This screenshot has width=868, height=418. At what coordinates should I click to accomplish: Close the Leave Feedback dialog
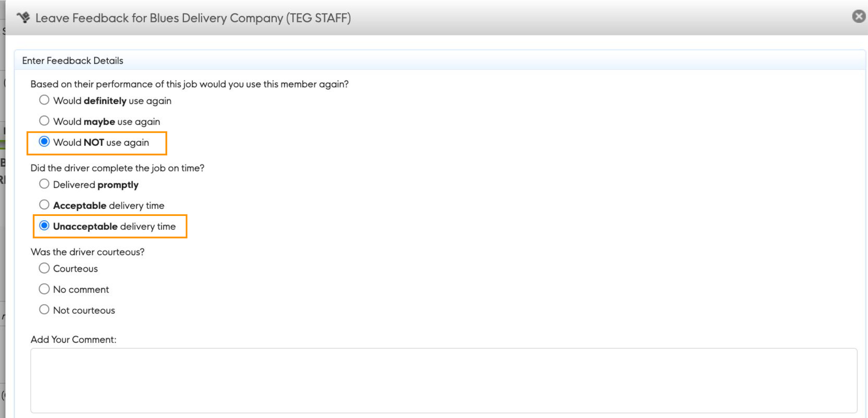(x=859, y=17)
